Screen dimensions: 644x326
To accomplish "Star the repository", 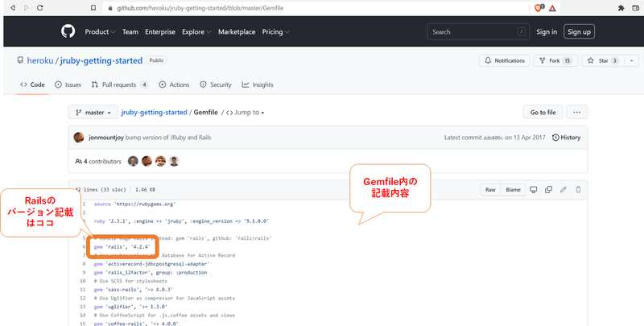I will 603,60.
